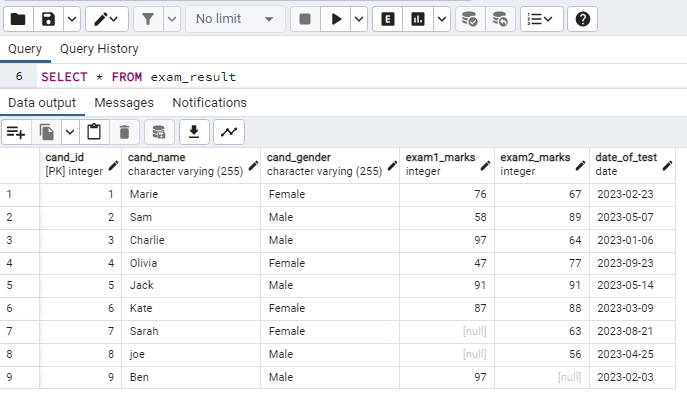687x402 pixels.
Task: Click date 2023-09-23 cell
Action: click(632, 263)
